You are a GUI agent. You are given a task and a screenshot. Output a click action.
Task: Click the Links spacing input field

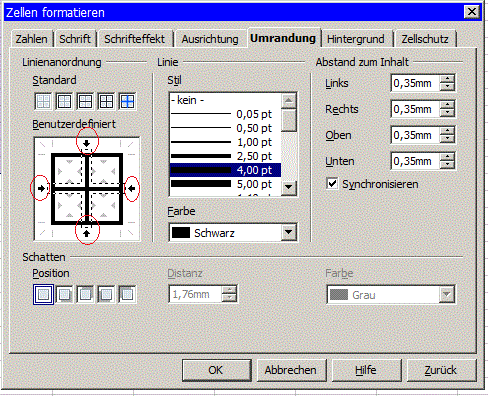point(415,83)
